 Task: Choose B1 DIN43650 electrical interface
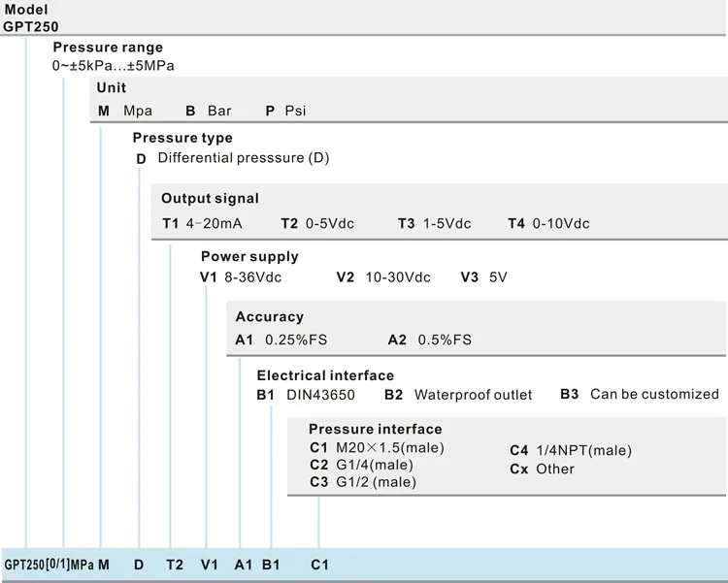[x=306, y=395]
